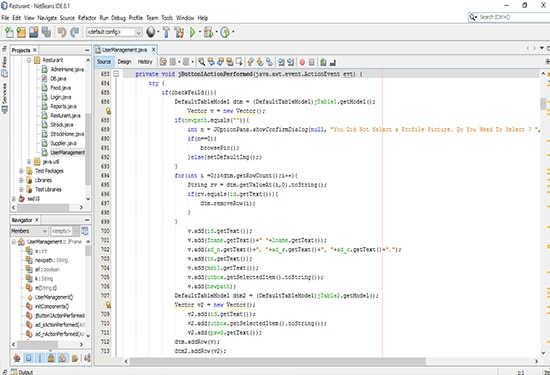Click the Debug Project toolbar icon

pyautogui.click(x=208, y=32)
